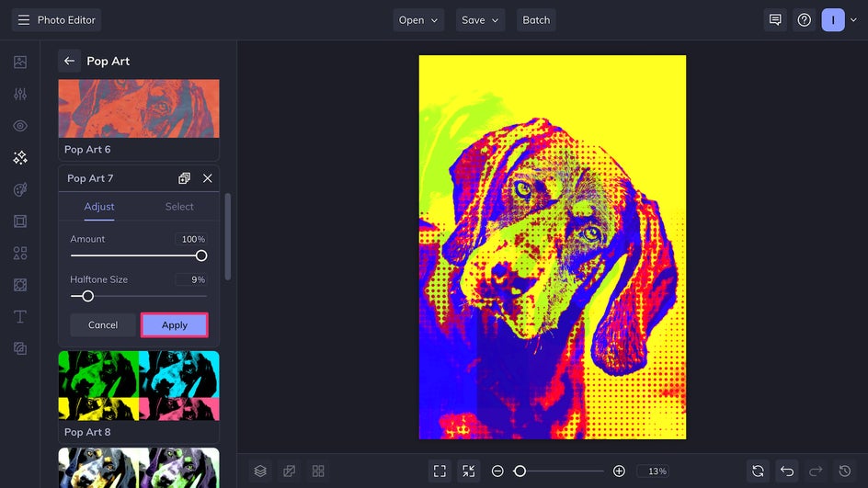This screenshot has width=868, height=488.
Task: Open the Overlays sidebar icon
Action: click(20, 285)
